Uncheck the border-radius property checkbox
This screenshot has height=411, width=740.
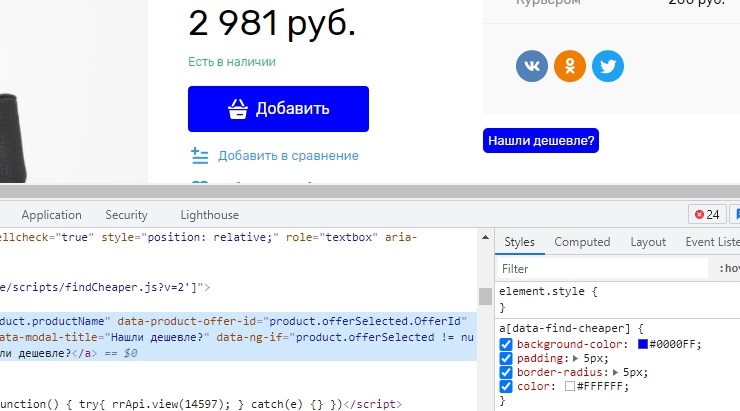507,372
